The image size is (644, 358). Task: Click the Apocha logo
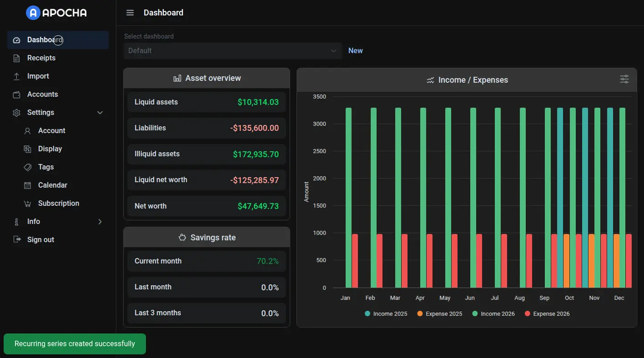56,13
